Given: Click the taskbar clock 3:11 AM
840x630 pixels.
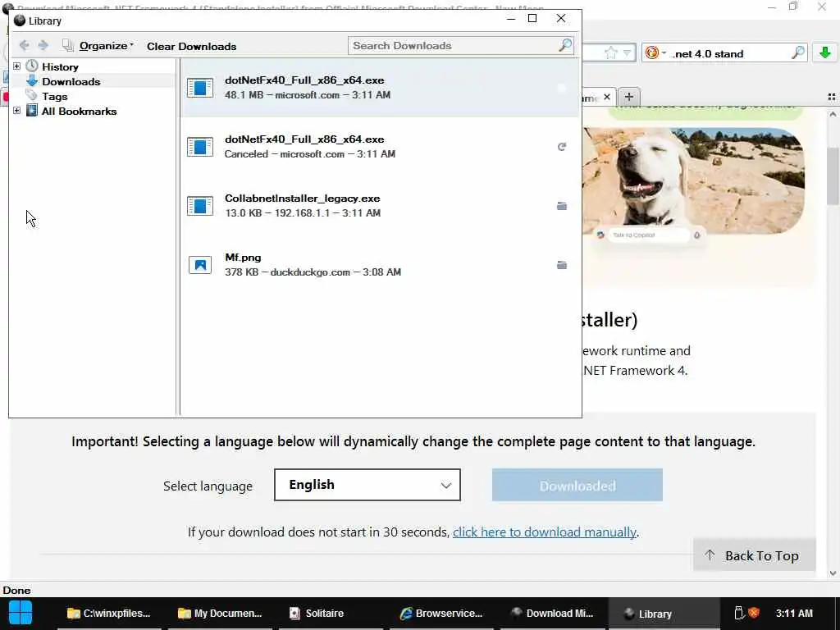Looking at the screenshot, I should [794, 613].
